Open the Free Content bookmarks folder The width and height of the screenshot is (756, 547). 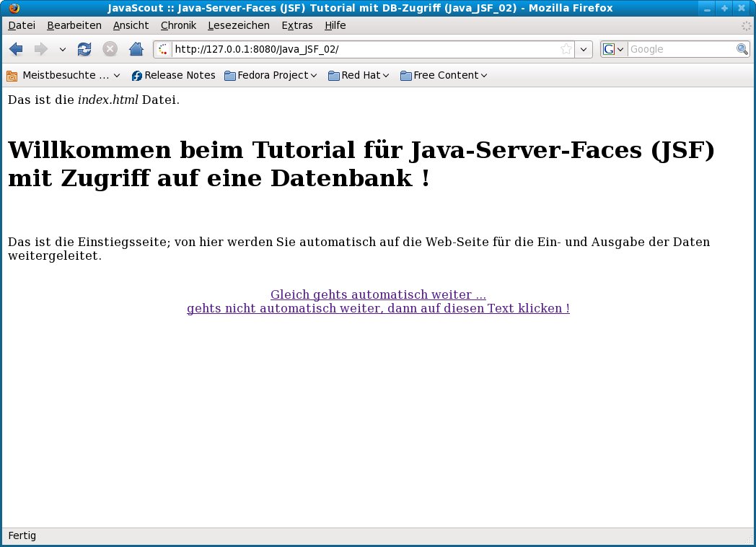[444, 75]
